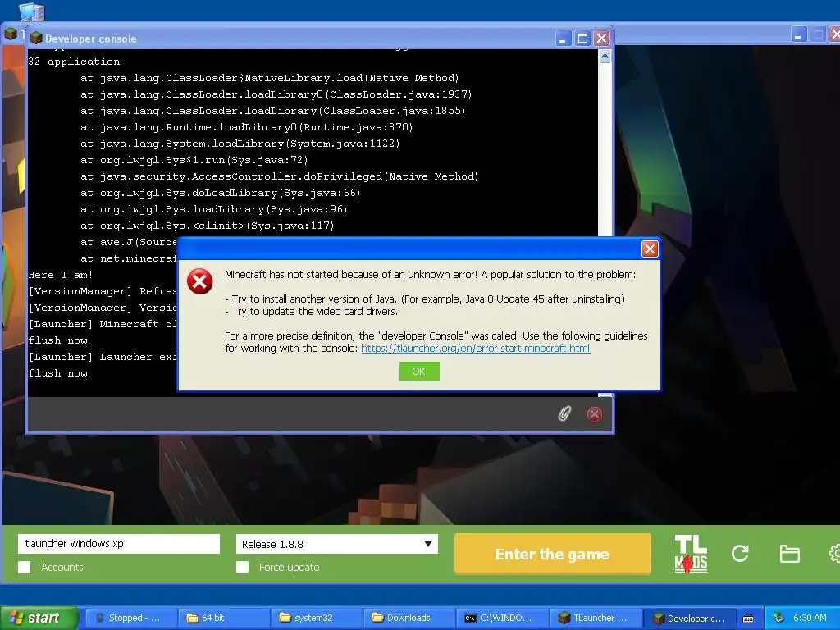
Task: Open the settings gear icon in TLauncher
Action: tap(834, 554)
